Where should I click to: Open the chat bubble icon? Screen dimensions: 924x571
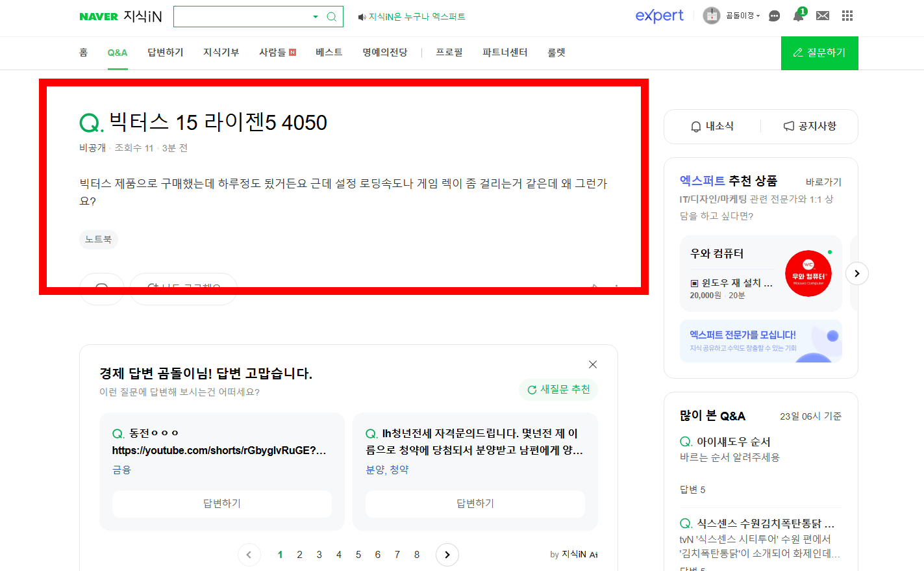pos(774,16)
